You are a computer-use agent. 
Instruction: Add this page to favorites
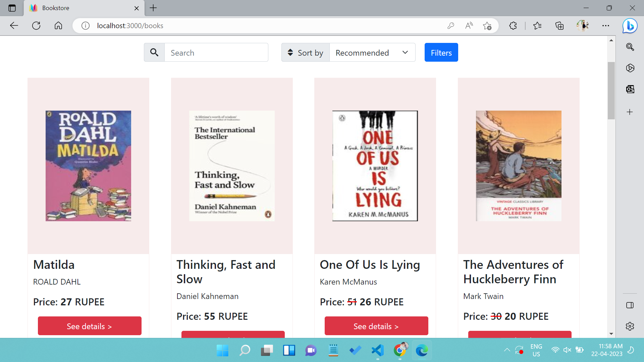[487, 25]
